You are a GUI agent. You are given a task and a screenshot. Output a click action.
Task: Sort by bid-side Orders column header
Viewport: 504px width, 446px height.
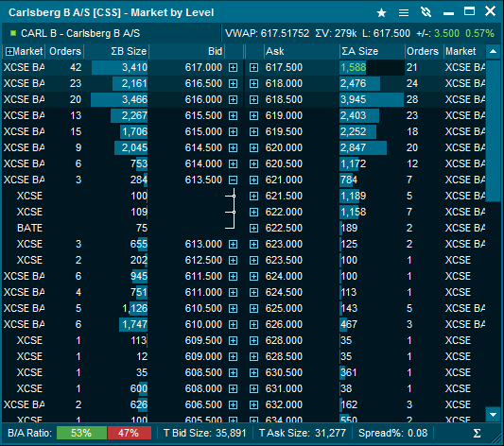pos(64,51)
